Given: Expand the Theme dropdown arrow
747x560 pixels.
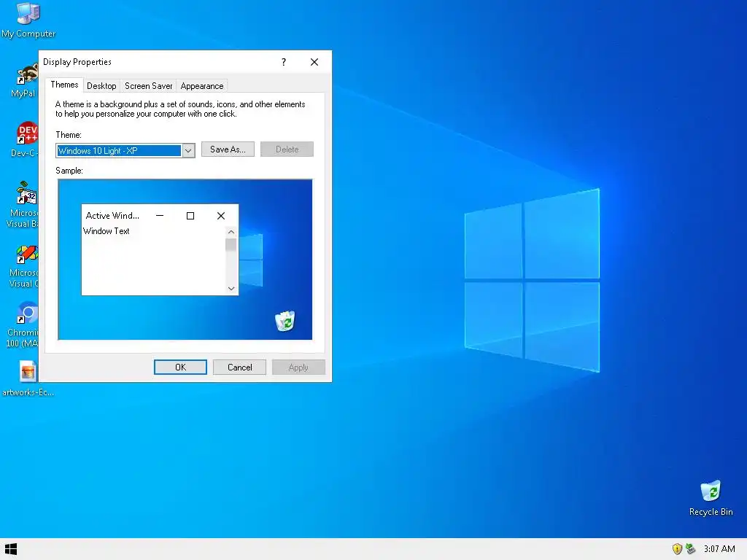Looking at the screenshot, I should point(189,151).
